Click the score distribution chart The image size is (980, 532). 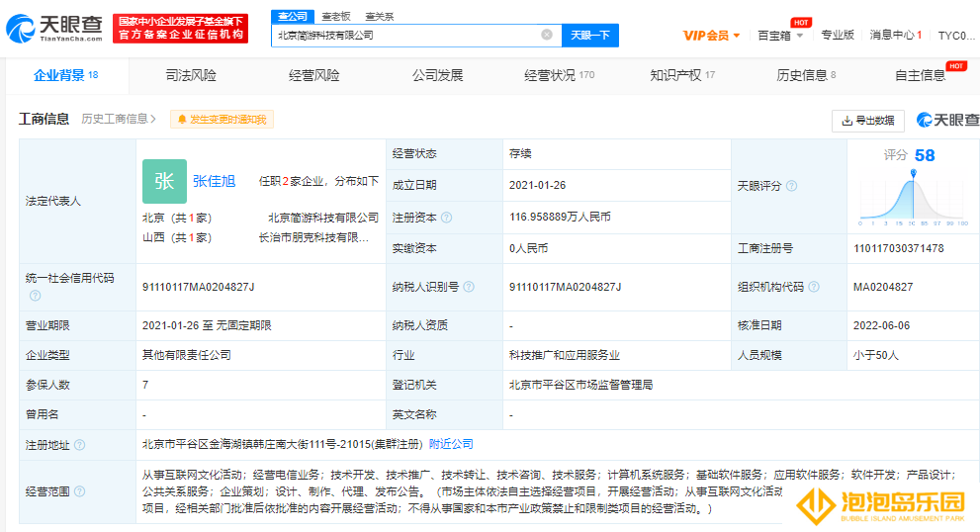[x=913, y=198]
